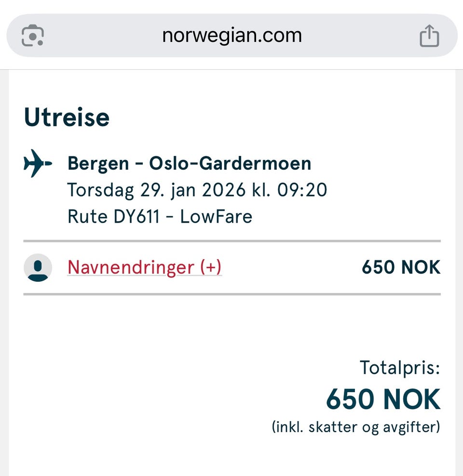463x476 pixels.
Task: Click the word Bergen in route title
Action: tap(98, 164)
